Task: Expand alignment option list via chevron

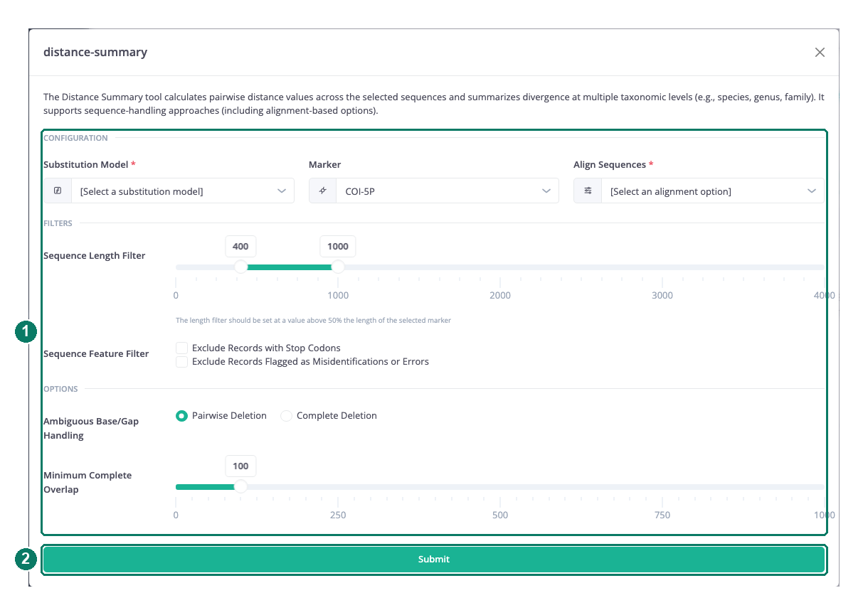Action: coord(811,191)
